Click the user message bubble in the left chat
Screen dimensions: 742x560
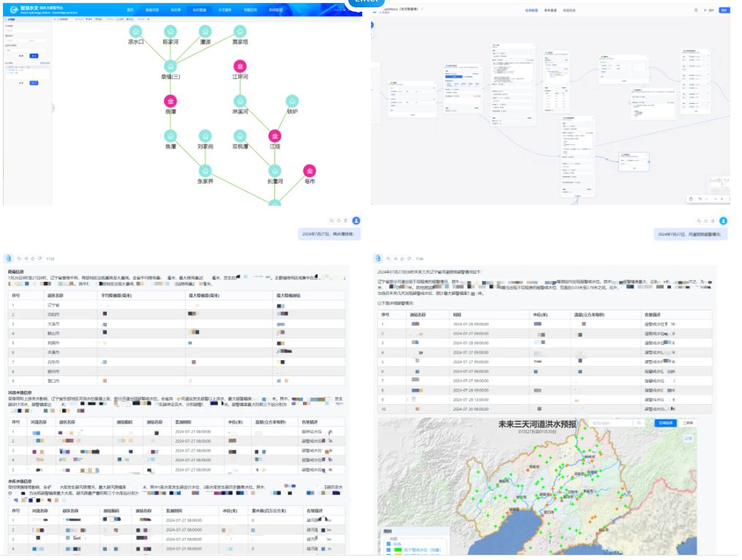pos(329,234)
